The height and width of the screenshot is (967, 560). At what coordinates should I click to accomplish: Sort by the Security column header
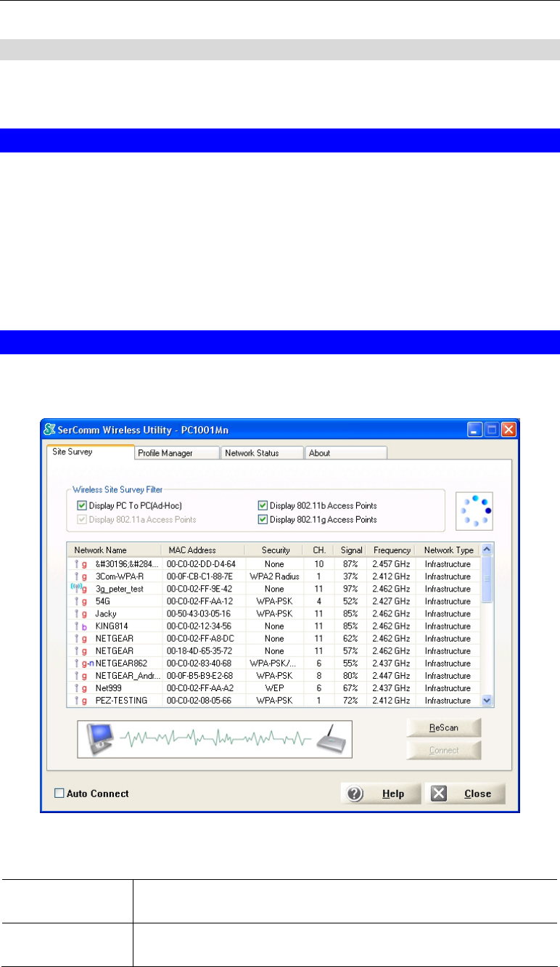click(x=273, y=550)
